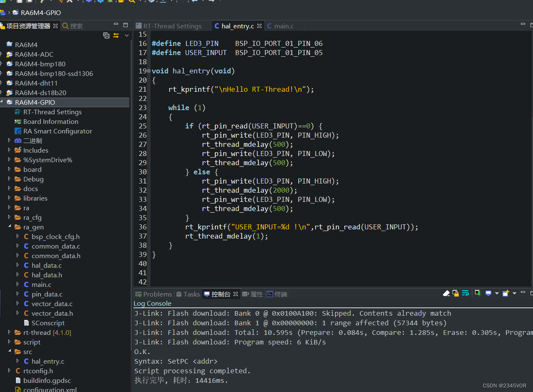Viewport: 533px width, 392px height.
Task: Pin the console with the green pin icon
Action: coord(478,294)
